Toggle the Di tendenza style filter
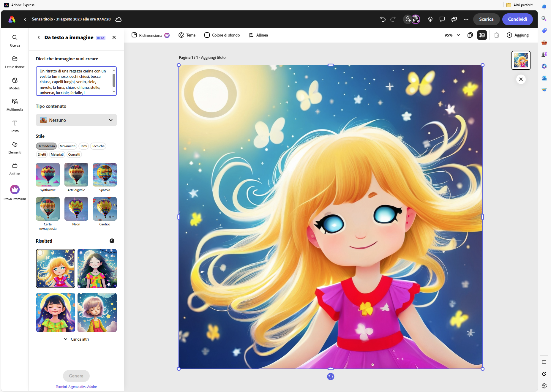The image size is (551, 392). click(46, 146)
